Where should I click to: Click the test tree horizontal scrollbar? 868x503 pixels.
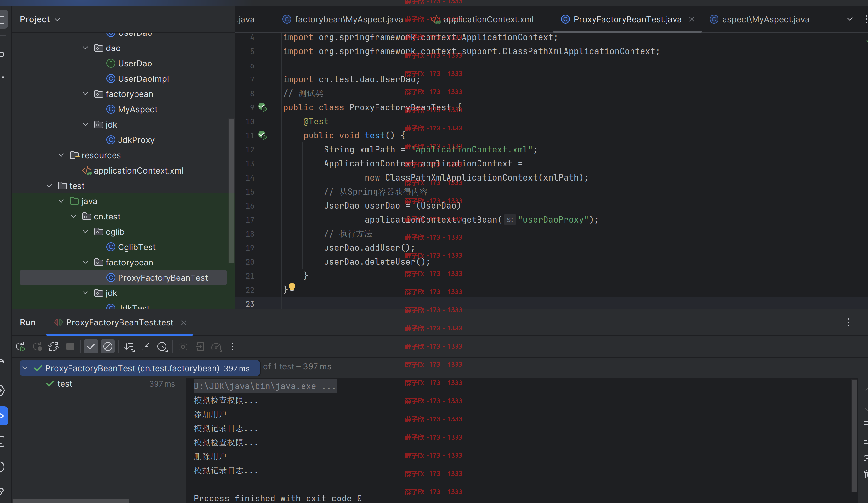71,501
